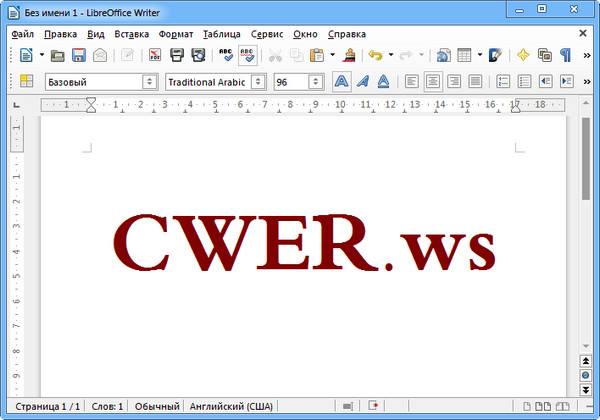Image resolution: width=600 pixels, height=420 pixels.
Task: Open the paragraph style Базовый dropdown
Action: (150, 82)
